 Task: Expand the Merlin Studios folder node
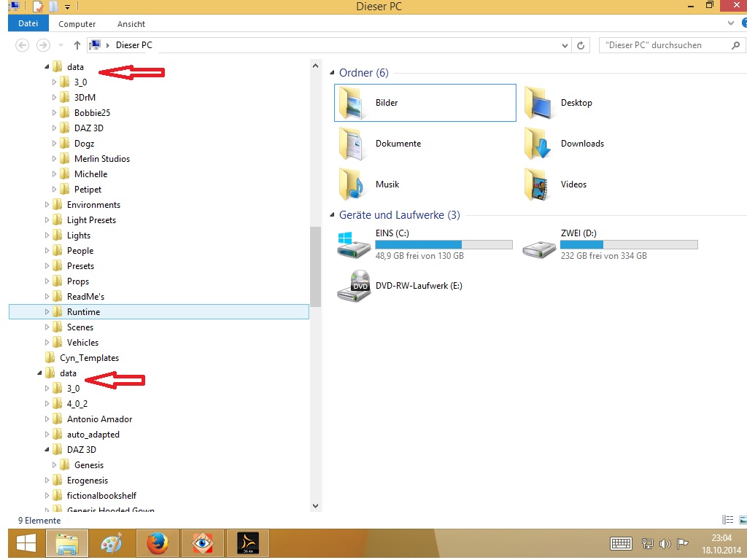pyautogui.click(x=54, y=158)
